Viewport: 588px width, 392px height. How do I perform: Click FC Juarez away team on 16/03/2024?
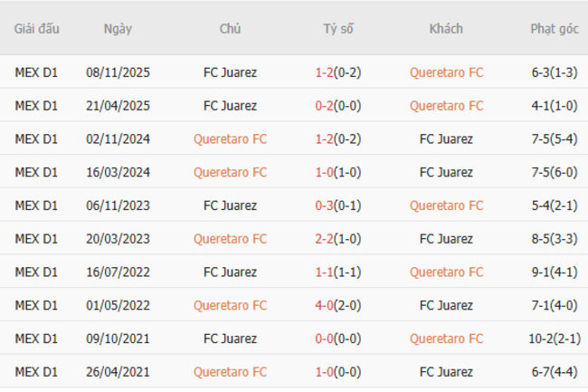click(x=446, y=172)
